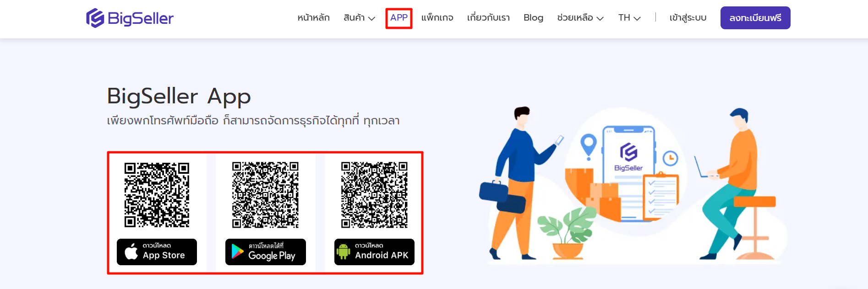Click the Android robot icon

tap(343, 252)
